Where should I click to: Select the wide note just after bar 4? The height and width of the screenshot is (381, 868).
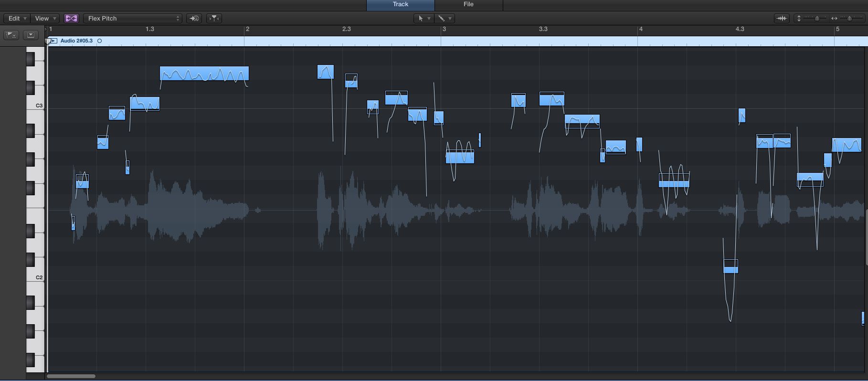[674, 180]
